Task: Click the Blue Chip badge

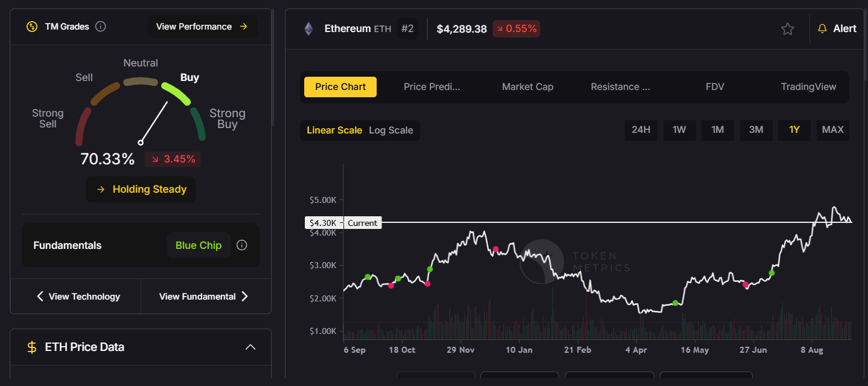Action: click(x=199, y=245)
